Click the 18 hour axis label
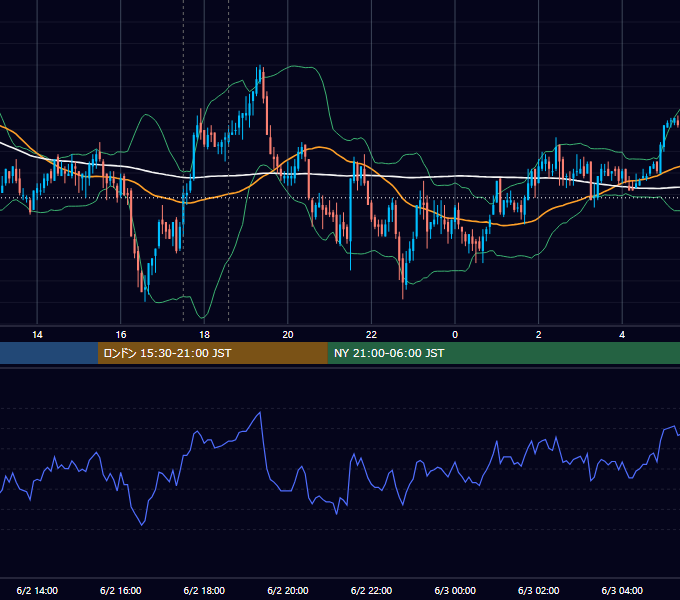Image resolution: width=680 pixels, height=600 pixels. click(204, 335)
